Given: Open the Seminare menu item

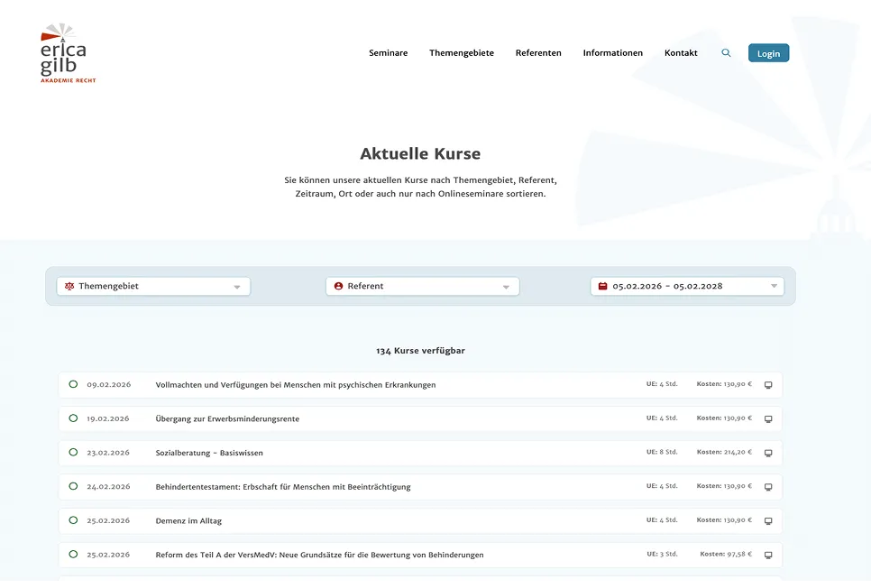Looking at the screenshot, I should (x=388, y=53).
